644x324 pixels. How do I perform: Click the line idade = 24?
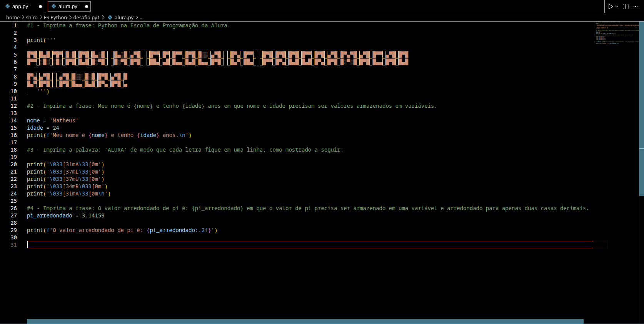[x=43, y=128]
